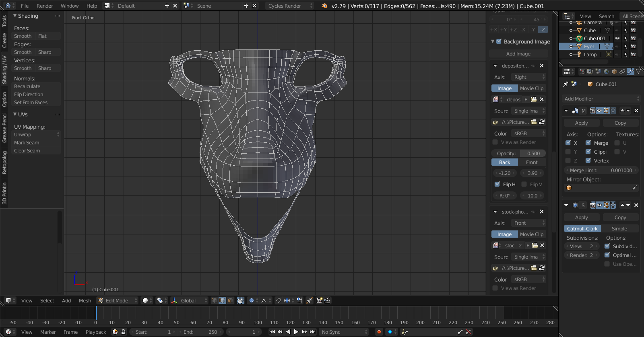The image size is (644, 337).
Task: Toggle the snap magnet icon
Action: pos(278,300)
